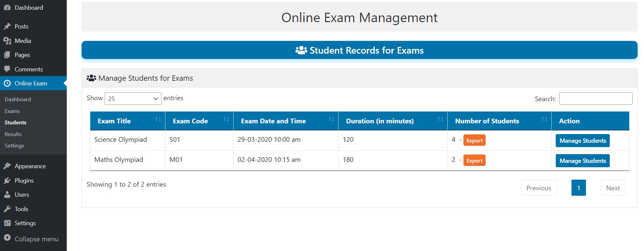
Task: Sort table by Exam Title arrows
Action: tap(158, 119)
